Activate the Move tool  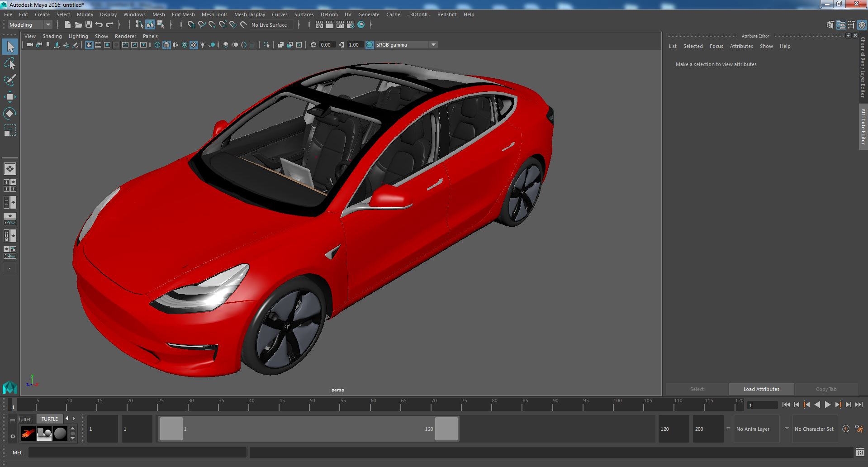tap(10, 97)
